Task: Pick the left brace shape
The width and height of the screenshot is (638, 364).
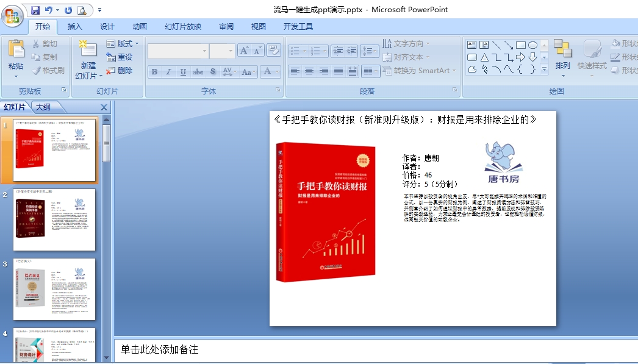Action: [x=520, y=69]
